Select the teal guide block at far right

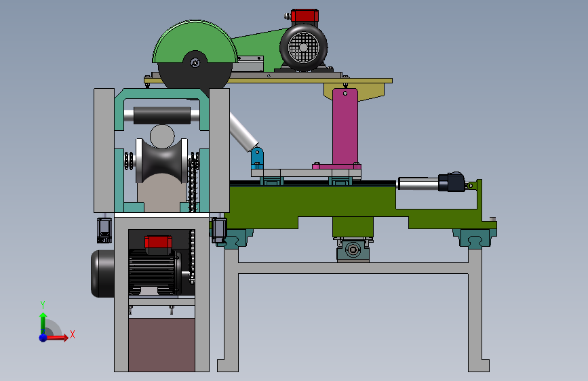point(474,237)
